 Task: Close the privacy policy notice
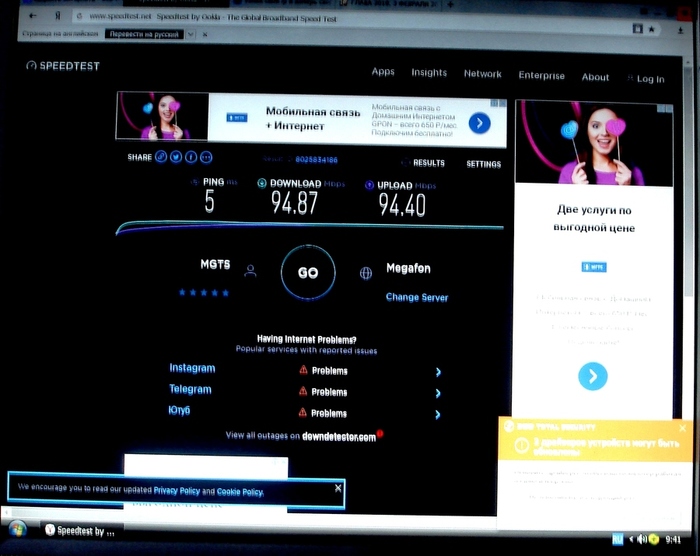pos(338,488)
